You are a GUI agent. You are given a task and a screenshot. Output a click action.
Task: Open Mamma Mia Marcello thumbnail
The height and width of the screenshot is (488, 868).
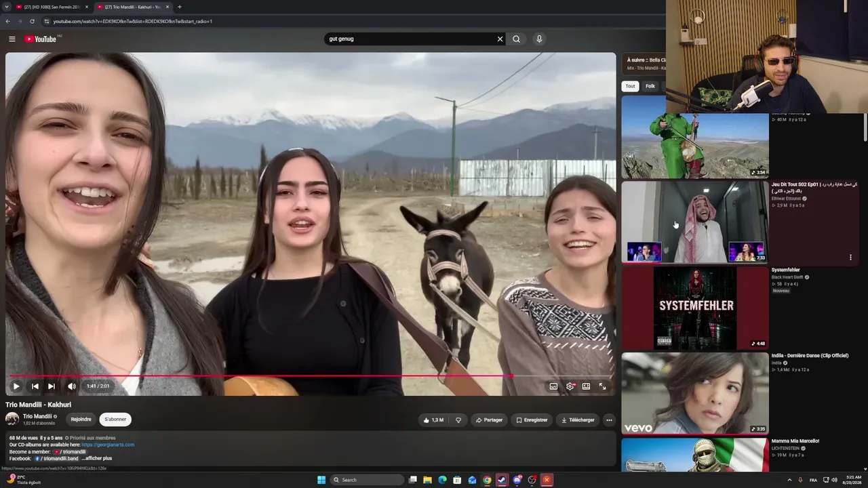[x=695, y=454]
